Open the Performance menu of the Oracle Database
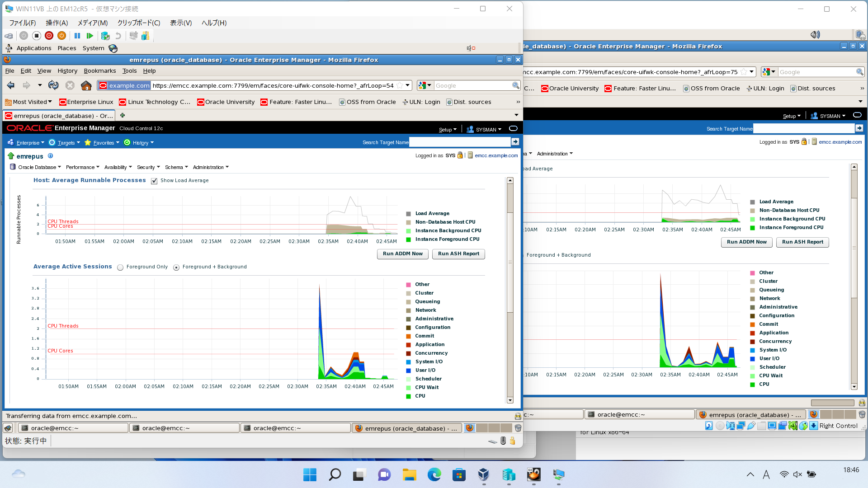868x488 pixels. click(82, 167)
